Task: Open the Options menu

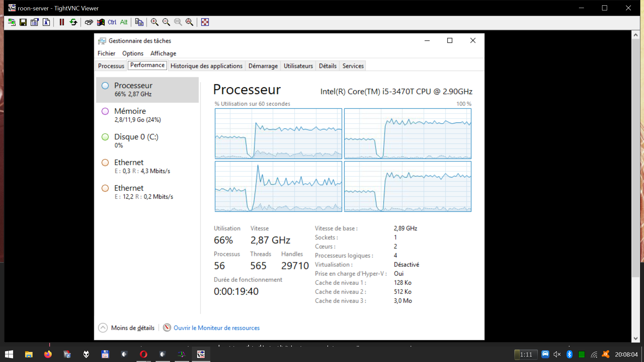Action: click(133, 53)
